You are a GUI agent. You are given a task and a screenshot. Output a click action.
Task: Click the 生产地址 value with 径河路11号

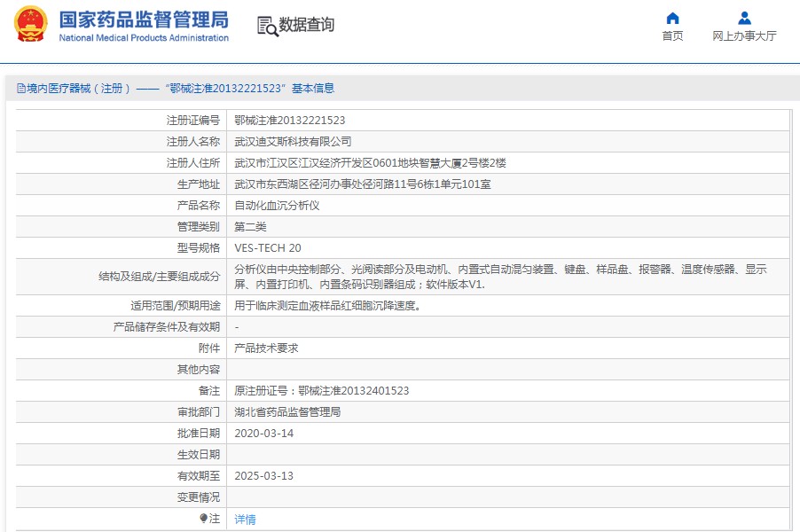click(x=362, y=184)
